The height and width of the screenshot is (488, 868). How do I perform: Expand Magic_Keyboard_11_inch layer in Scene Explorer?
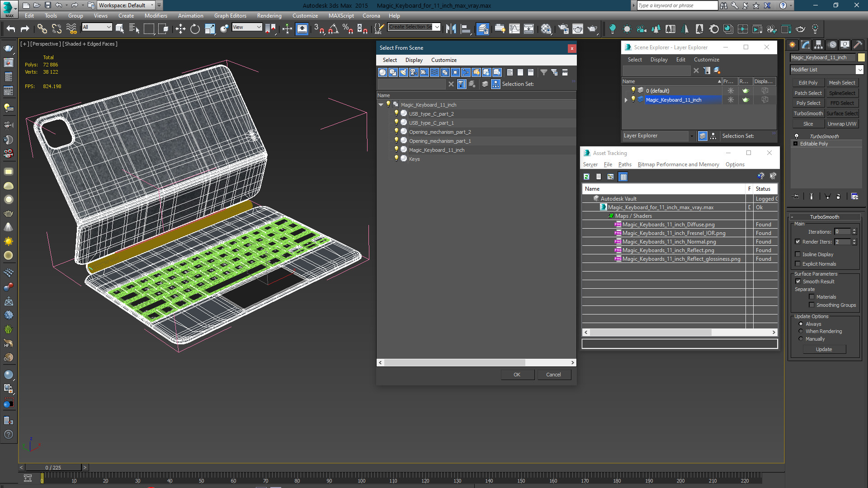626,100
